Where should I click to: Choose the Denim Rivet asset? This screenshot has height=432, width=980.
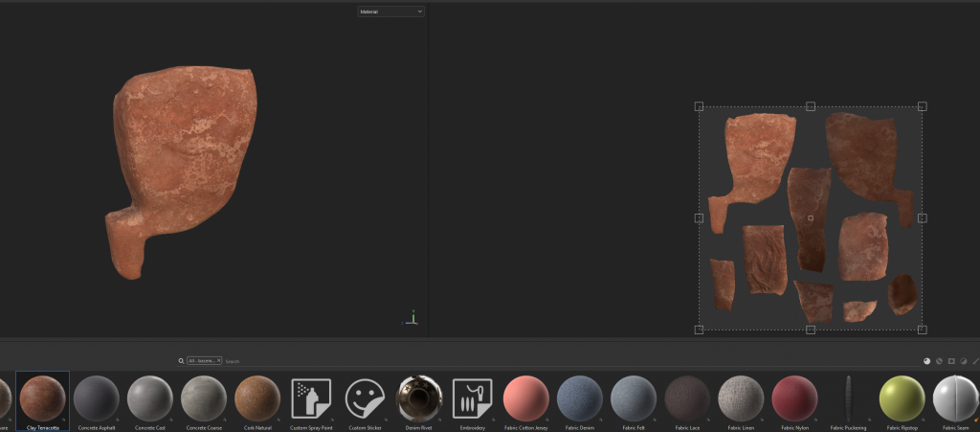coord(418,398)
